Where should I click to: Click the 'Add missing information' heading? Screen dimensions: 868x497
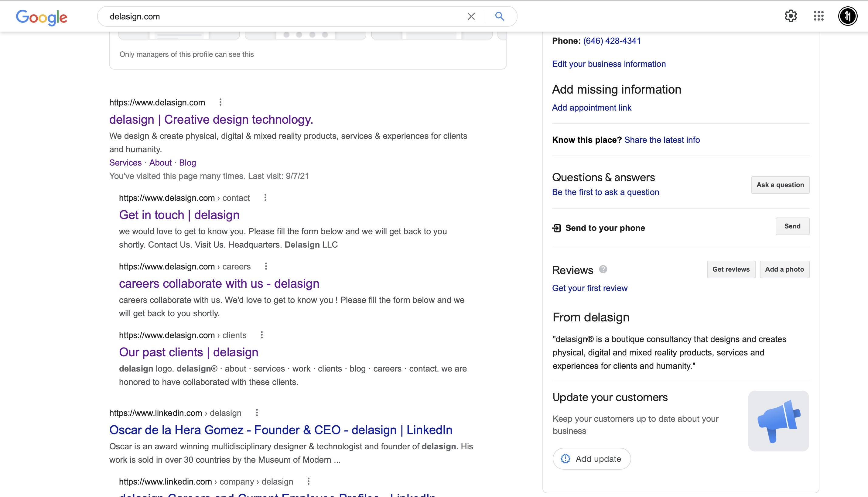pyautogui.click(x=617, y=89)
